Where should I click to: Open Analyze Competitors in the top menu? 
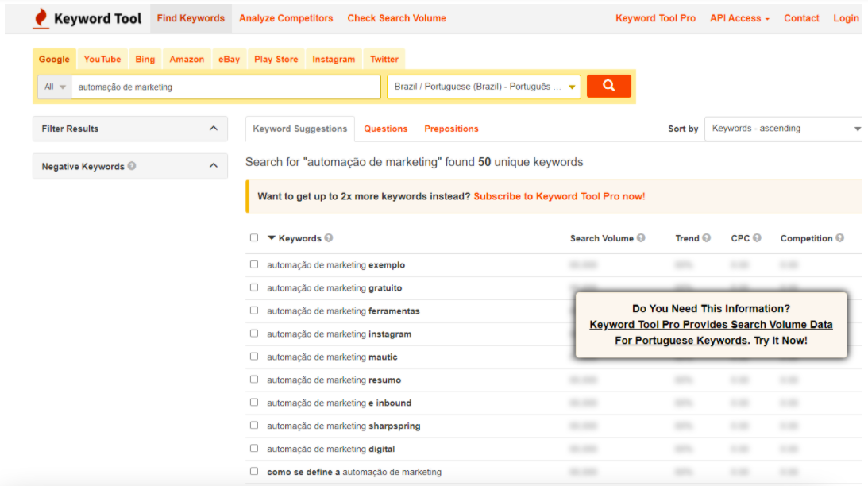286,18
